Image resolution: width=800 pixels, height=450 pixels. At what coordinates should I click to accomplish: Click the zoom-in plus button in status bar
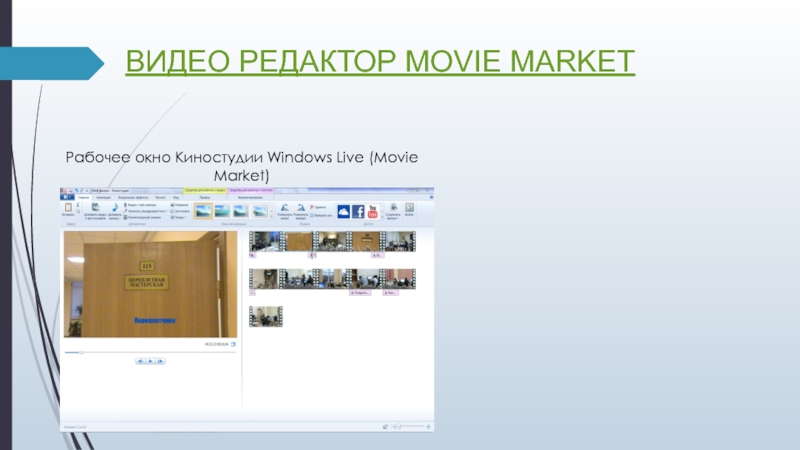pyautogui.click(x=429, y=427)
